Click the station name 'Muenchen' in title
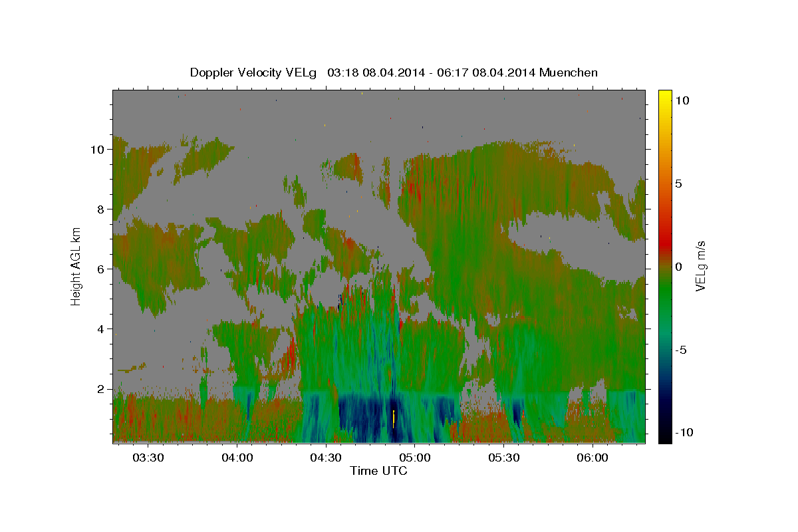The height and width of the screenshot is (532, 798). pyautogui.click(x=569, y=72)
